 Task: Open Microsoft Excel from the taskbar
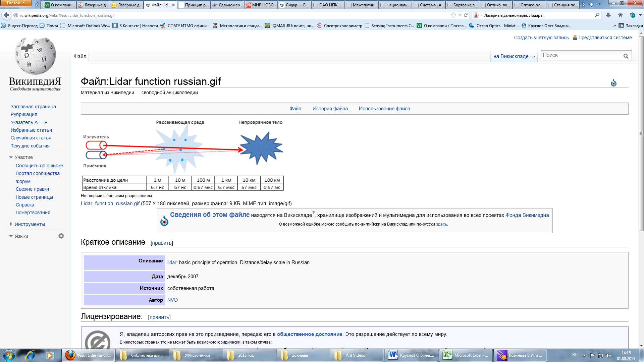coord(466,355)
